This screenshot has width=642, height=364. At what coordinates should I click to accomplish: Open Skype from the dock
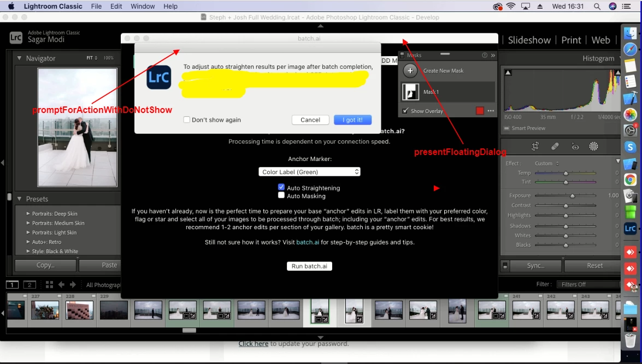[x=630, y=147]
